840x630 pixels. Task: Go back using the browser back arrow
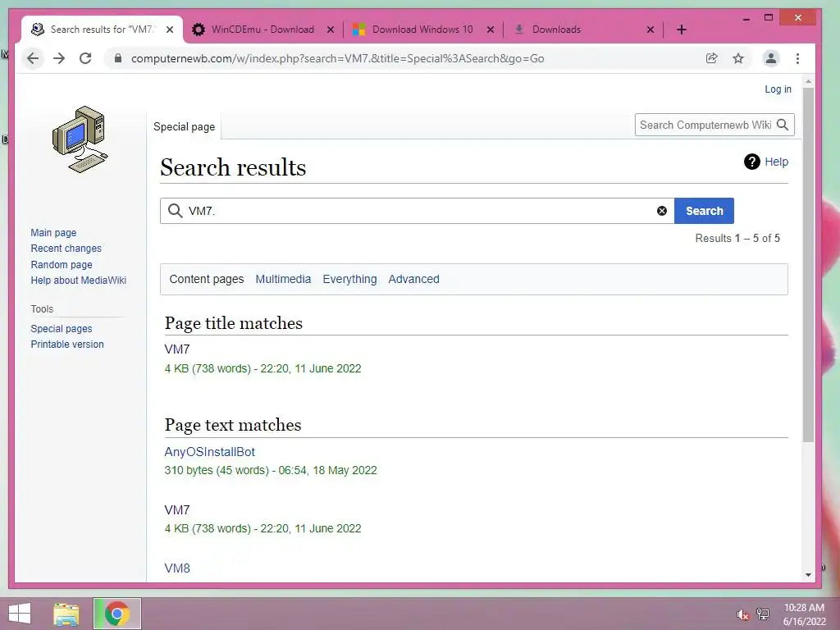33,58
